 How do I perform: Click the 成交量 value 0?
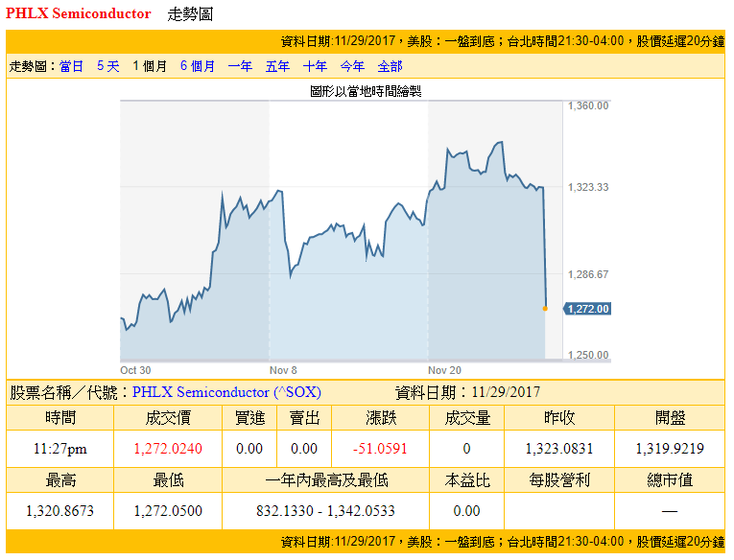(466, 449)
